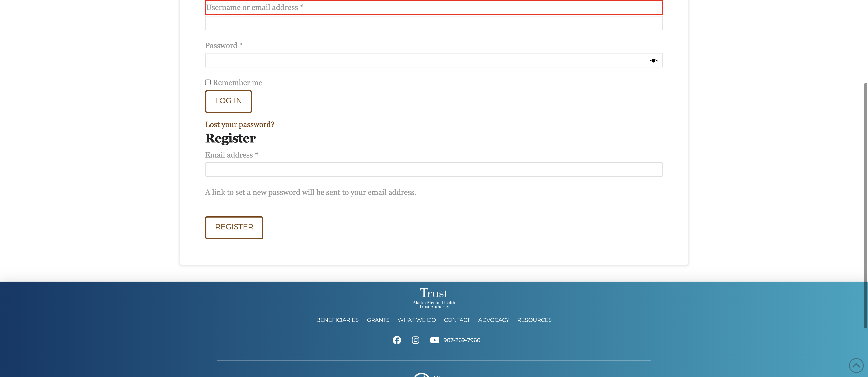
Task: Show password with the eye icon
Action: (x=653, y=61)
